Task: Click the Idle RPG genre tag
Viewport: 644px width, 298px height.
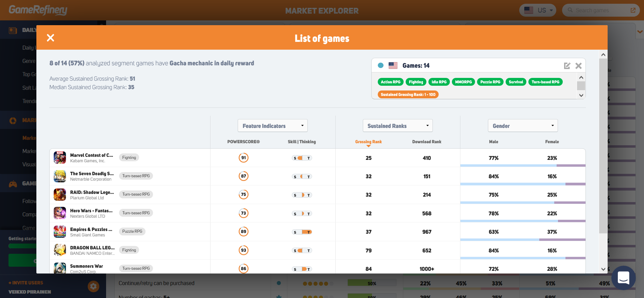Action: point(439,82)
